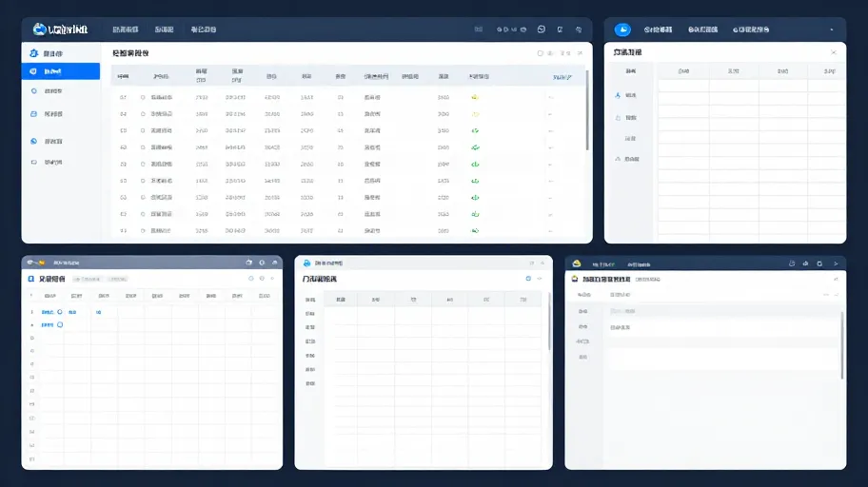The height and width of the screenshot is (487, 868).
Task: Click the shaded second field in the bottom-right form
Action: (x=722, y=311)
